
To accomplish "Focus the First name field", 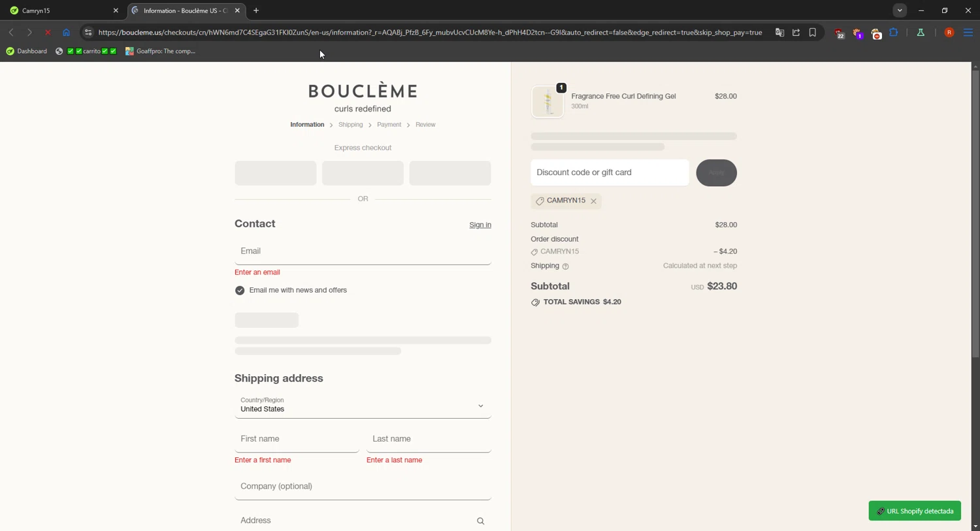I will click(x=297, y=439).
